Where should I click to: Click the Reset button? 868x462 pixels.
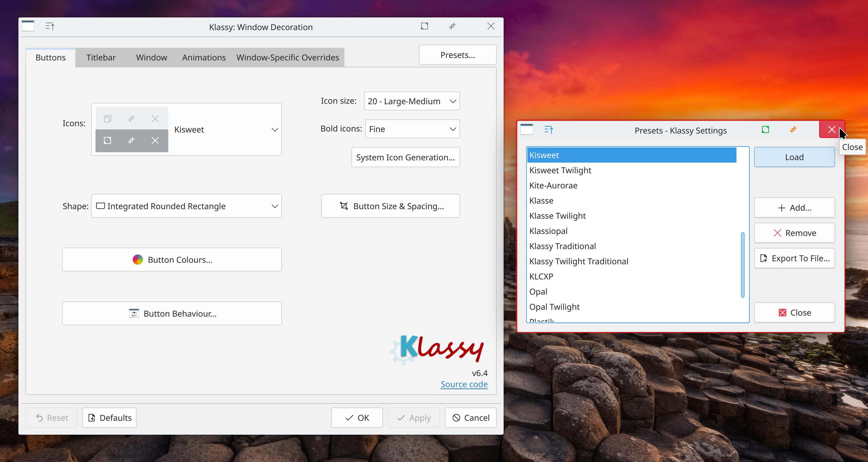click(x=52, y=418)
